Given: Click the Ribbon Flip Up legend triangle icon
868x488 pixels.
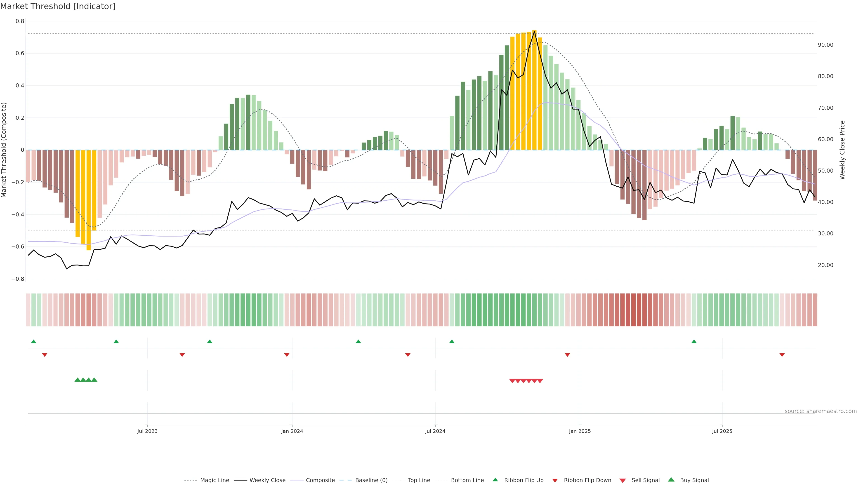Looking at the screenshot, I should pos(495,480).
